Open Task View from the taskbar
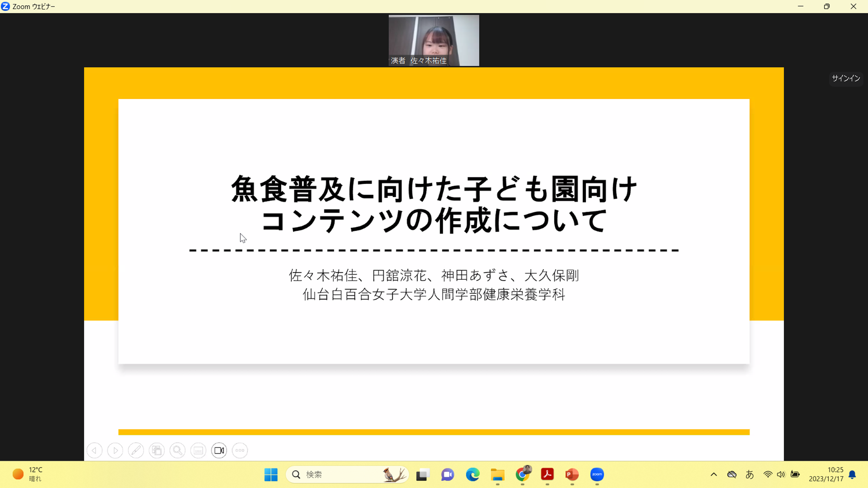 [x=422, y=475]
